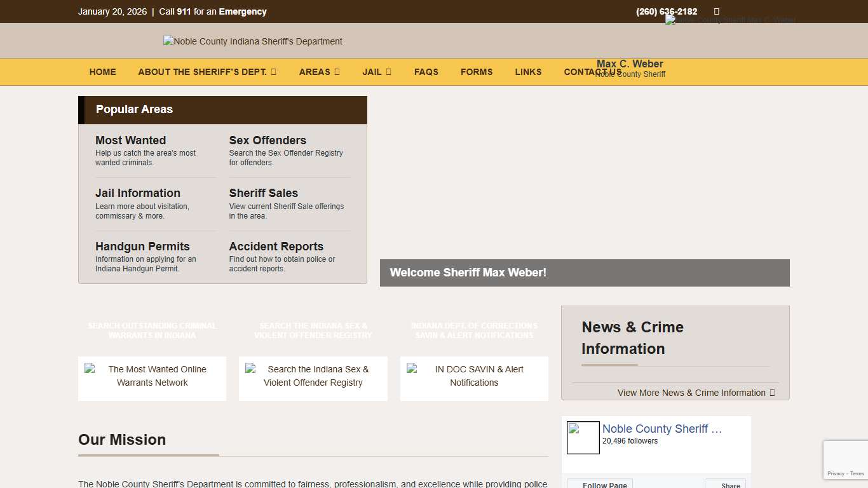The image size is (868, 488).
Task: Open the CONTACT US menu item
Action: pos(592,72)
